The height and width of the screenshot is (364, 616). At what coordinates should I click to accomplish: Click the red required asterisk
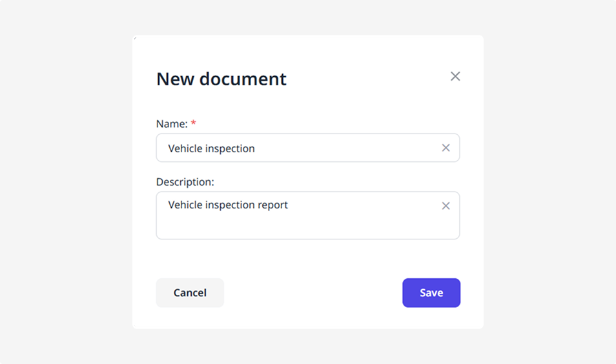coord(194,123)
